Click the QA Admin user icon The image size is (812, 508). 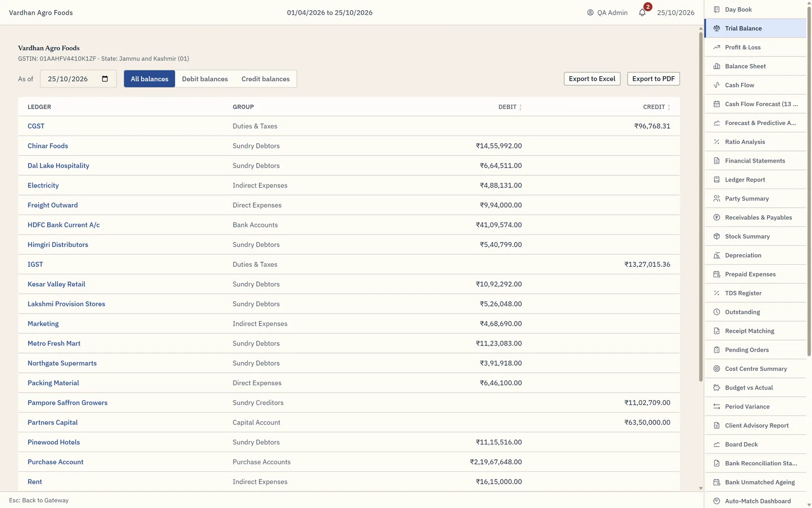point(590,13)
